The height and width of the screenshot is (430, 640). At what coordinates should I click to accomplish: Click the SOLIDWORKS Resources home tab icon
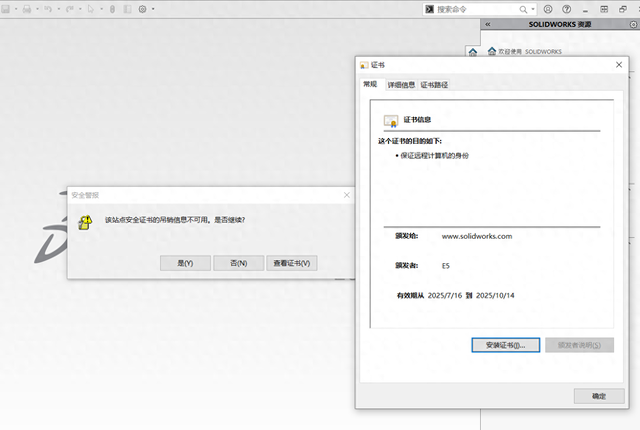[473, 52]
